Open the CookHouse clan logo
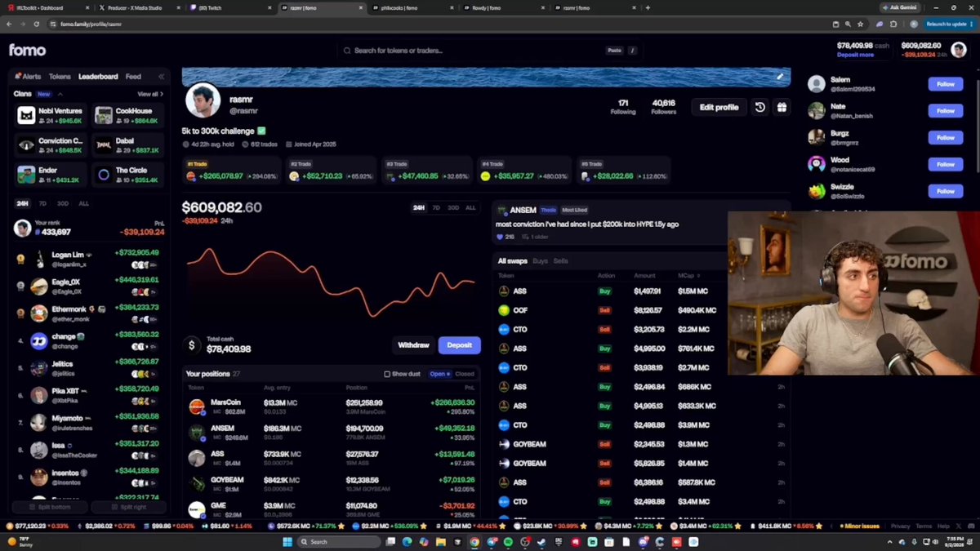Viewport: 980px width, 551px height. (x=104, y=115)
